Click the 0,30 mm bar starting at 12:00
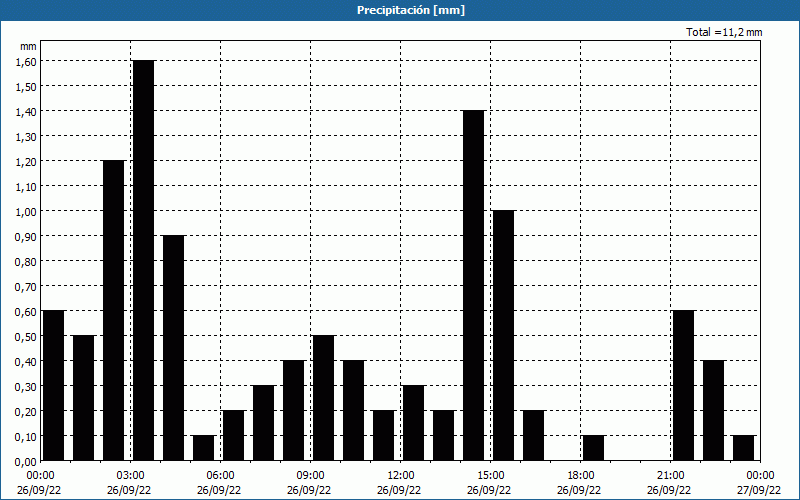This screenshot has height=500, width=800. click(x=413, y=423)
